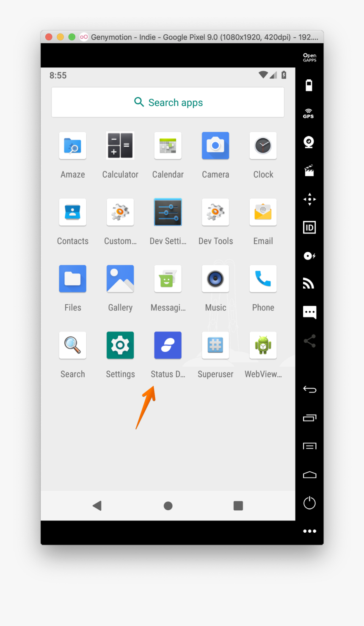Open the Status D... app

coord(168,345)
